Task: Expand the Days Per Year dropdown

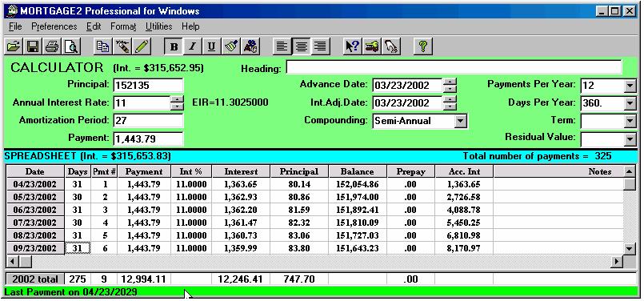Action: pyautogui.click(x=630, y=103)
